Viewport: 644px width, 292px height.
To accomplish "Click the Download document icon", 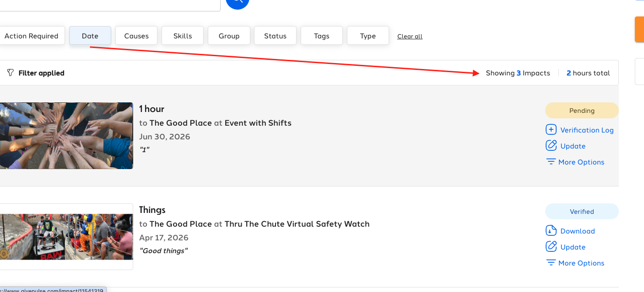I will [x=551, y=231].
